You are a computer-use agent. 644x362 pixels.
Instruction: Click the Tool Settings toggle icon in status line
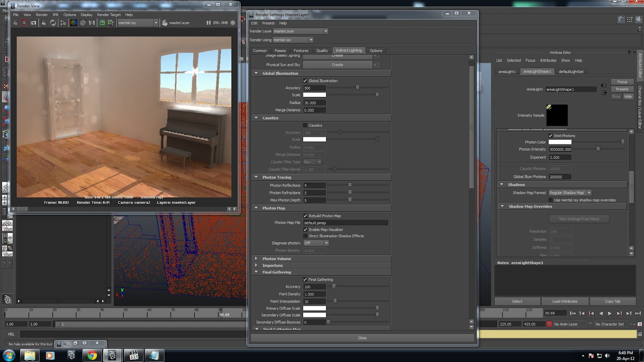pos(630,19)
